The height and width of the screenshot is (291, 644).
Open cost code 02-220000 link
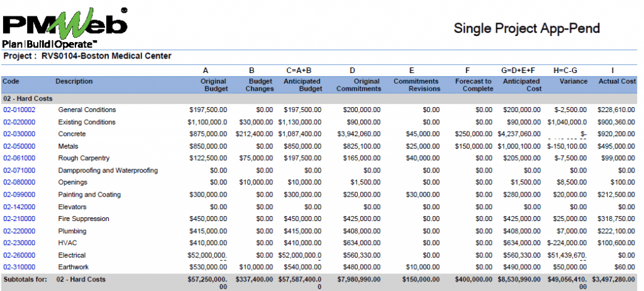coord(19,231)
